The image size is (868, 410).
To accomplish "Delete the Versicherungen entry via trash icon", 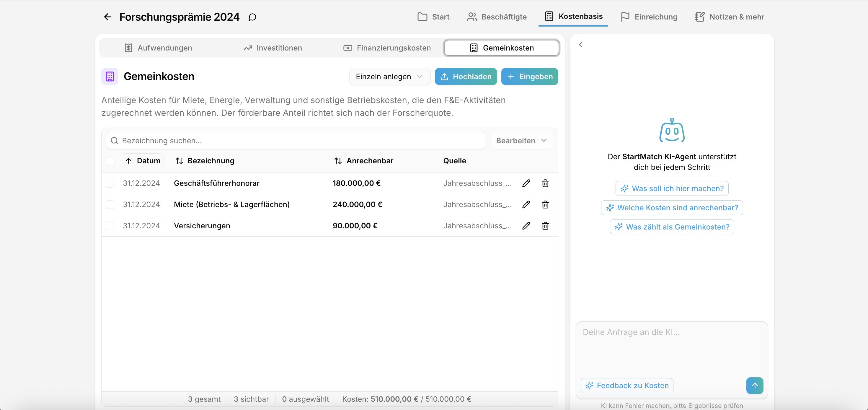I will tap(545, 226).
